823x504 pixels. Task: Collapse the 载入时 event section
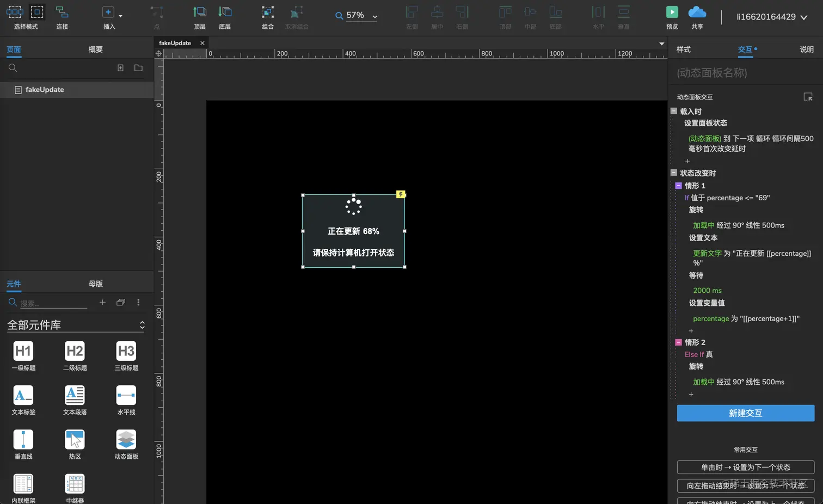click(x=674, y=111)
